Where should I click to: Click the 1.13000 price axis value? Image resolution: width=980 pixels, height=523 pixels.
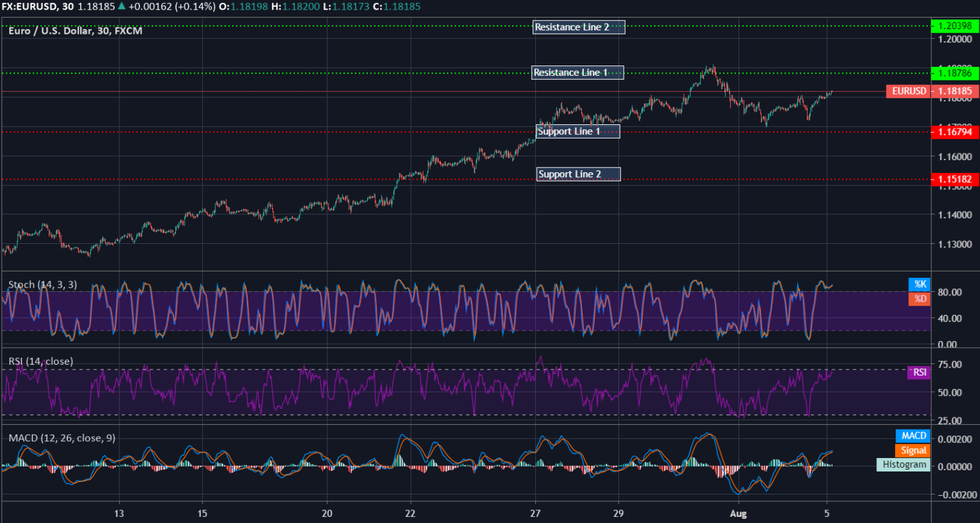[x=955, y=245]
